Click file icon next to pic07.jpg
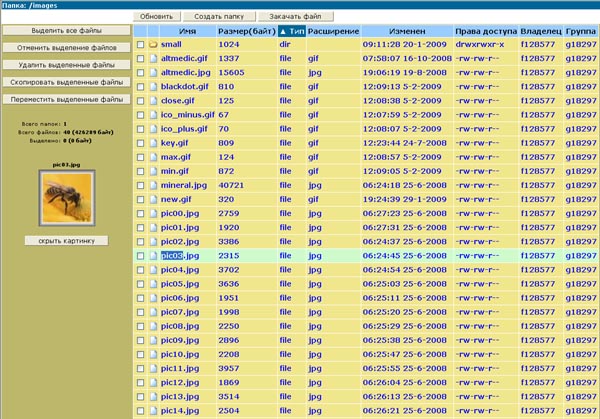The height and width of the screenshot is (419, 600). click(x=153, y=312)
